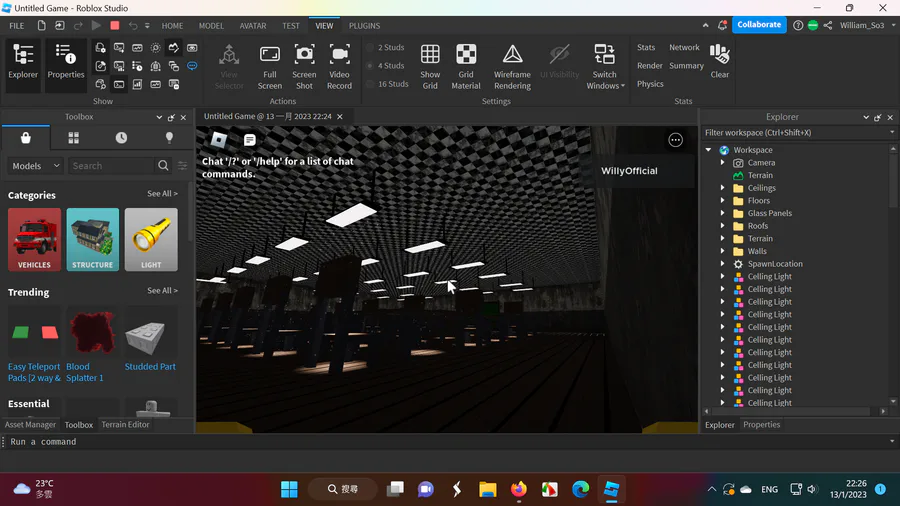This screenshot has height=506, width=900.
Task: Open Toolbox search filter options
Action: click(x=183, y=166)
